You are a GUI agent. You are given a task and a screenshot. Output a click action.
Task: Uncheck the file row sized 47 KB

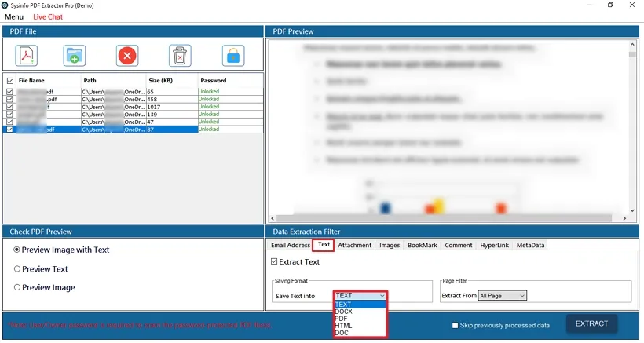coord(10,122)
